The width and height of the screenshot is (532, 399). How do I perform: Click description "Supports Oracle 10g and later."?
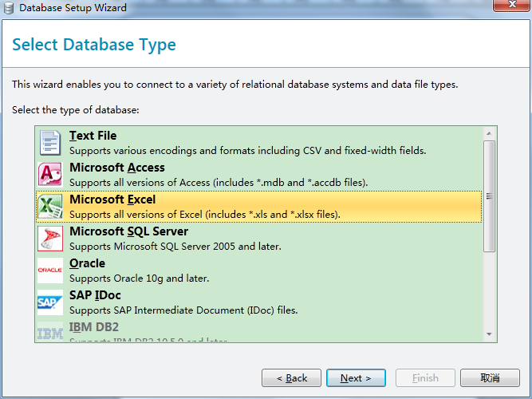(x=139, y=279)
